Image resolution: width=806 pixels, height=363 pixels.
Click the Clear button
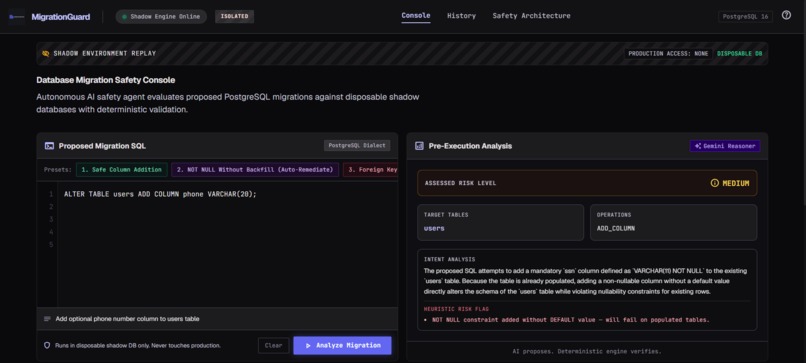click(273, 346)
